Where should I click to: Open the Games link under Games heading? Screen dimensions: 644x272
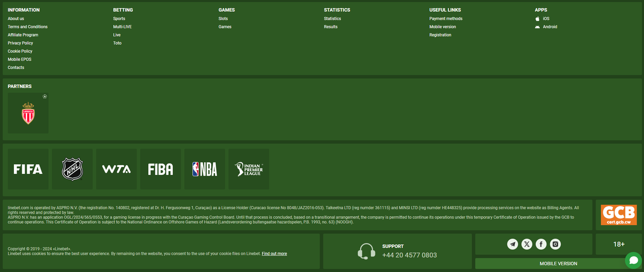pos(225,27)
